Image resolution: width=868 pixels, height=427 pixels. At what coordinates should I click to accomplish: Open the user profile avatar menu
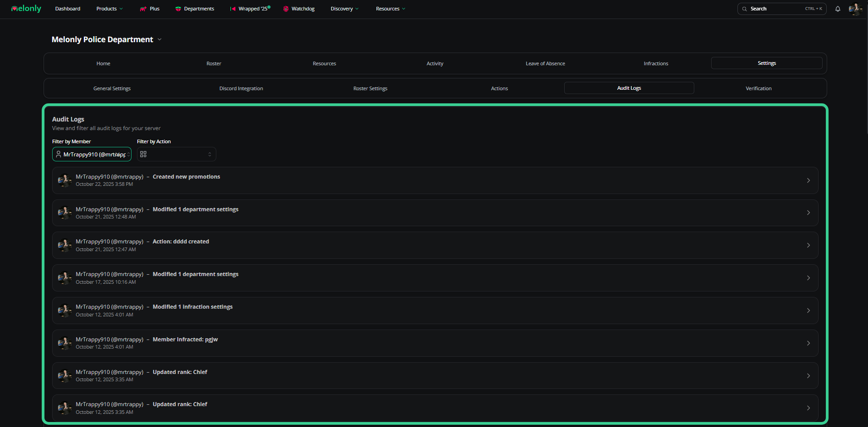point(855,9)
